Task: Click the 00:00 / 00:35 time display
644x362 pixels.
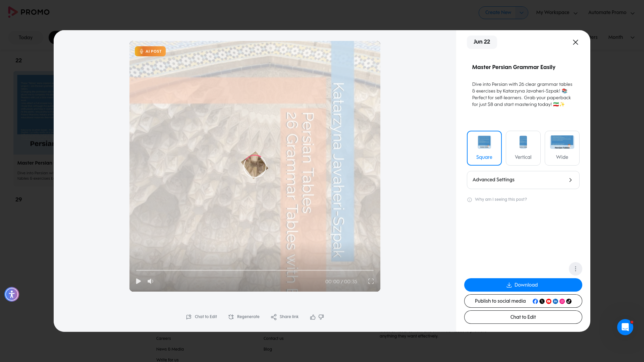Action: [x=341, y=282]
